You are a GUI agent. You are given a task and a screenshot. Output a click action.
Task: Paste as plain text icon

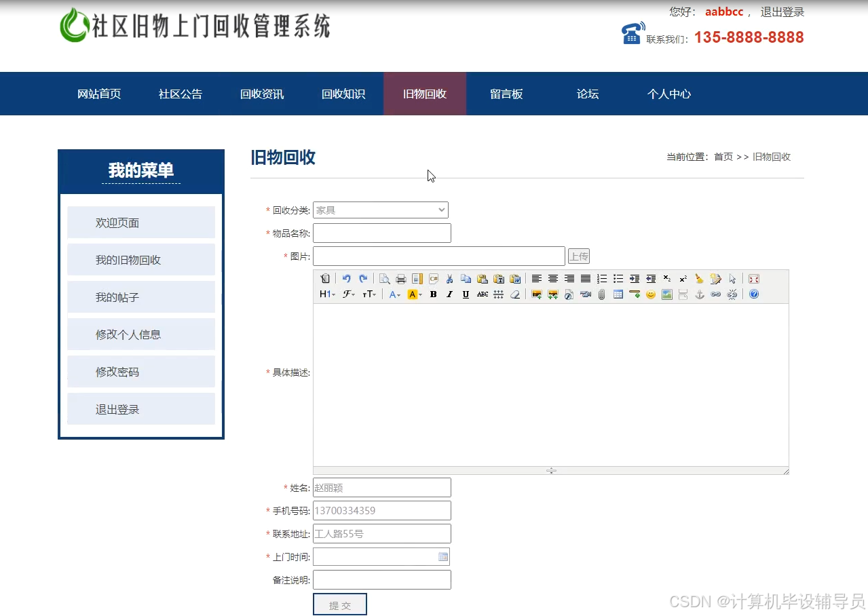[x=498, y=279]
